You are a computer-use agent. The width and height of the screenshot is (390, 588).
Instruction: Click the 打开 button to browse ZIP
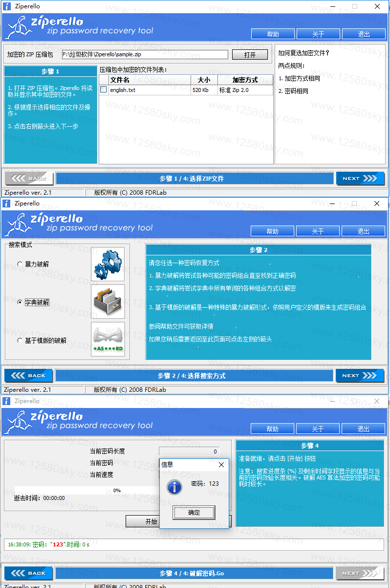tap(250, 55)
